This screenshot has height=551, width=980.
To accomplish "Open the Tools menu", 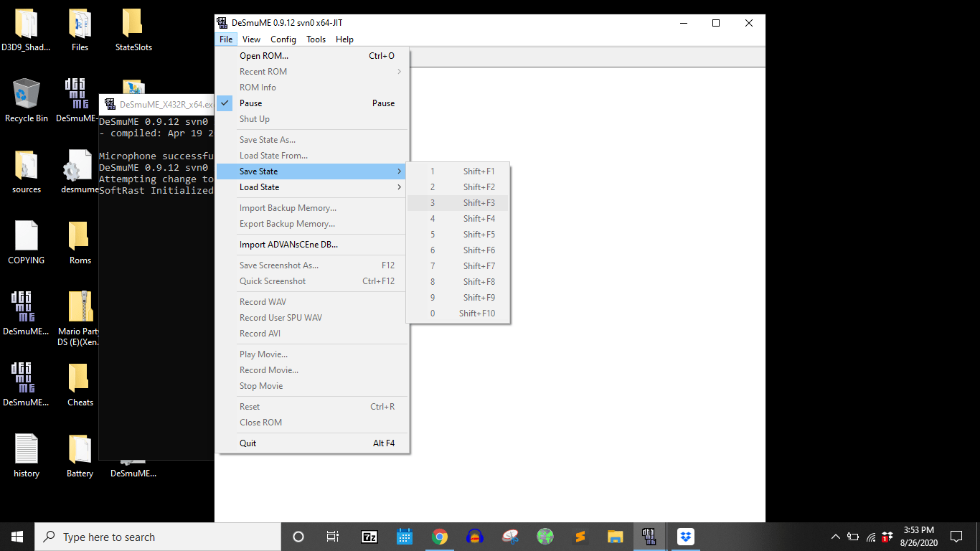I will click(316, 39).
